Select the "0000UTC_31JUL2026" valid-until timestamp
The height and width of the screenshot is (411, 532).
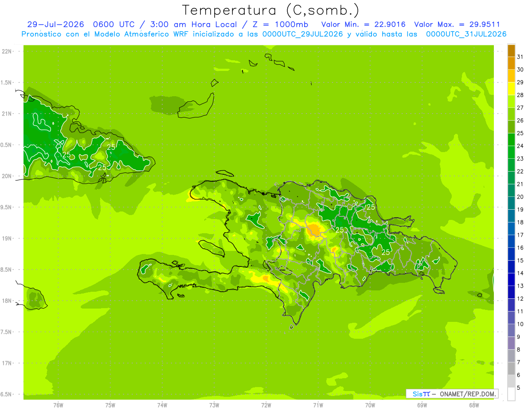[466, 34]
